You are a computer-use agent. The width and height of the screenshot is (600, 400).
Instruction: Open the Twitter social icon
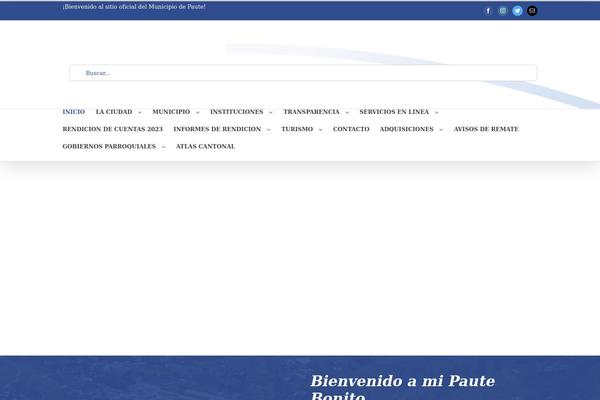(517, 11)
